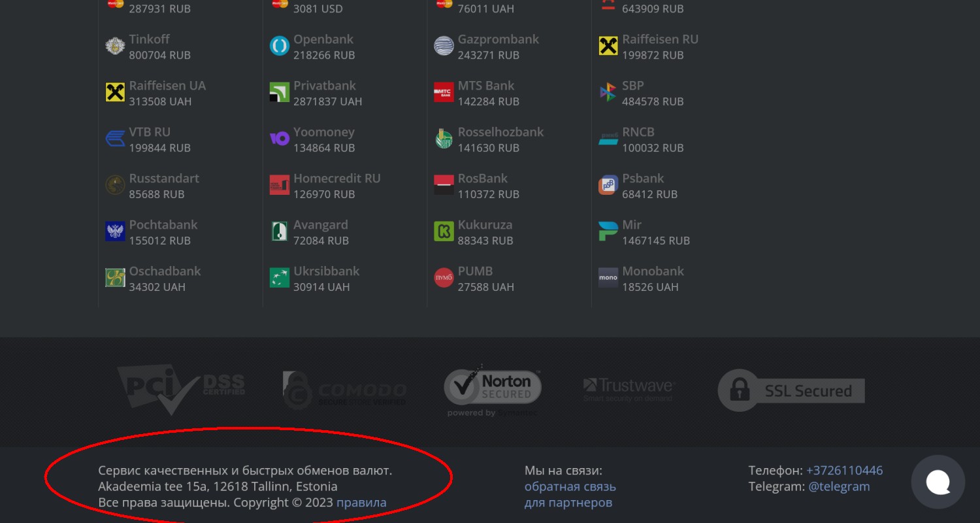
Task: Select the Akadeemia tee 15a address text
Action: pyautogui.click(x=218, y=486)
